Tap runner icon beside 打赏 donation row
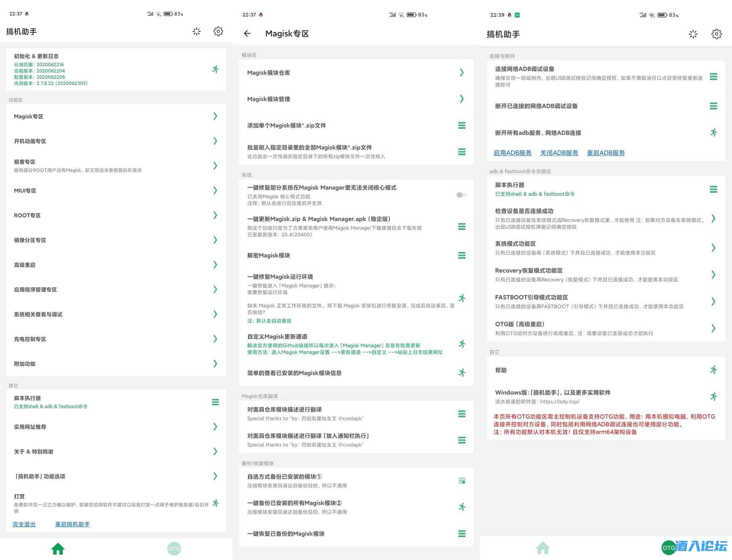Screen dimensions: 732x560 216,503
